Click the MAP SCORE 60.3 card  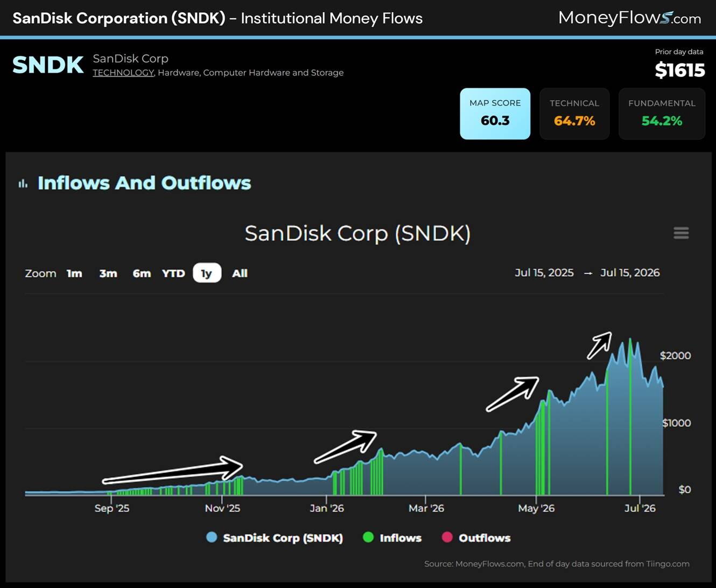(495, 114)
